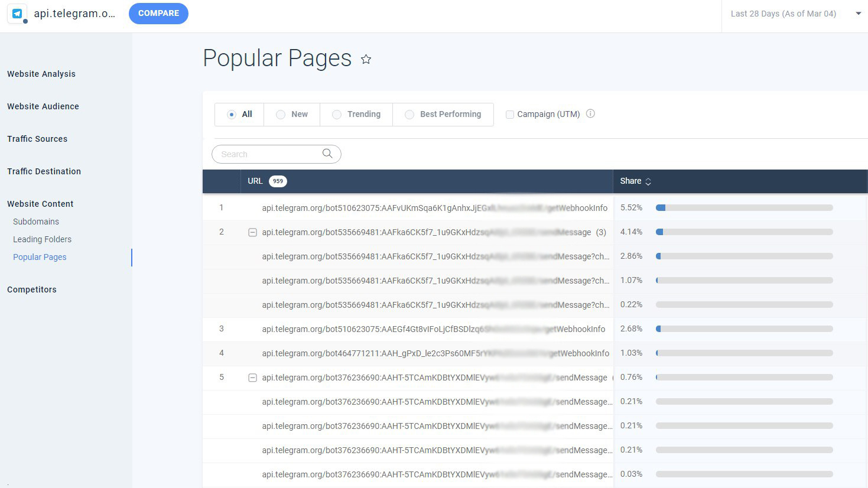Collapse row 5 sendMessage URL group
Viewport: 868px width, 488px height.
(252, 378)
